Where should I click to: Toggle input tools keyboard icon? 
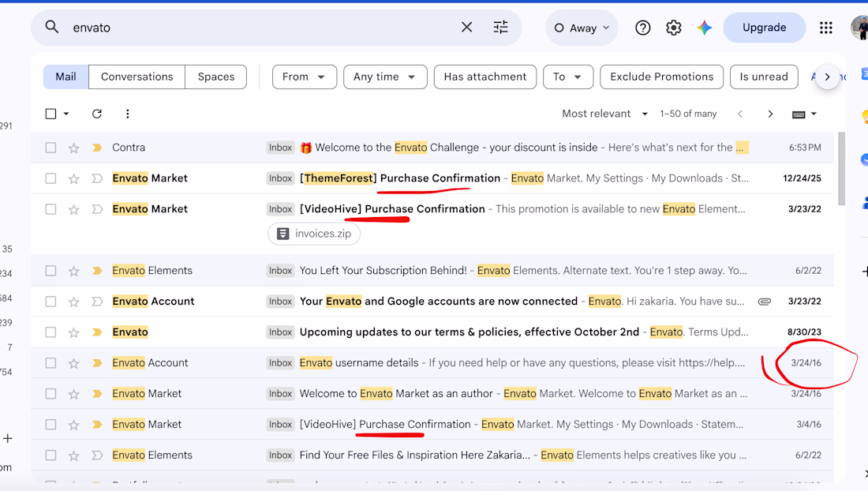point(799,114)
